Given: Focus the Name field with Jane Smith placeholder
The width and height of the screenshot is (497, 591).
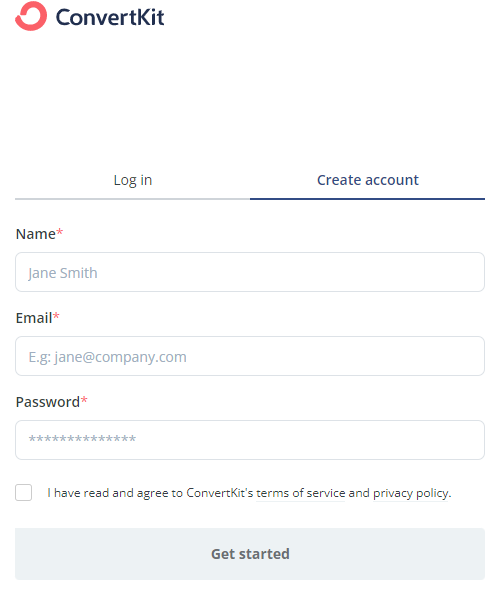Looking at the screenshot, I should coord(250,272).
